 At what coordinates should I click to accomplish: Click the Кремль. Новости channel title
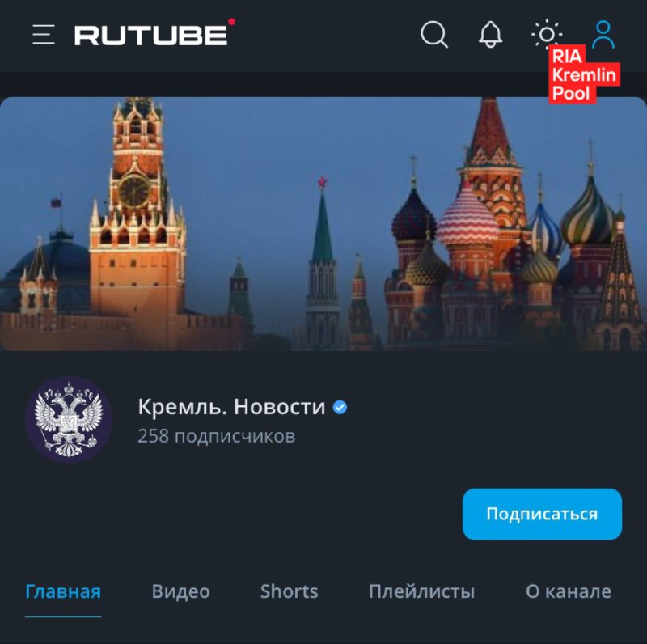pyautogui.click(x=231, y=407)
